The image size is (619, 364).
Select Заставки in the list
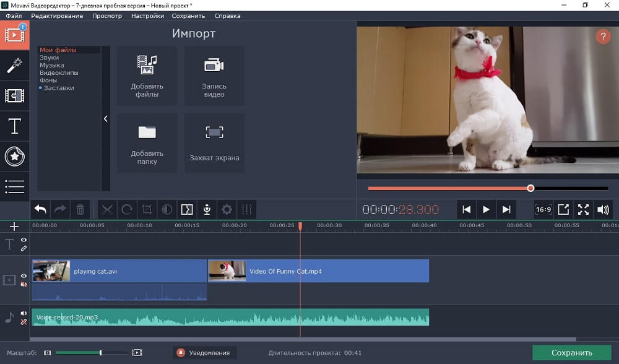(59, 88)
